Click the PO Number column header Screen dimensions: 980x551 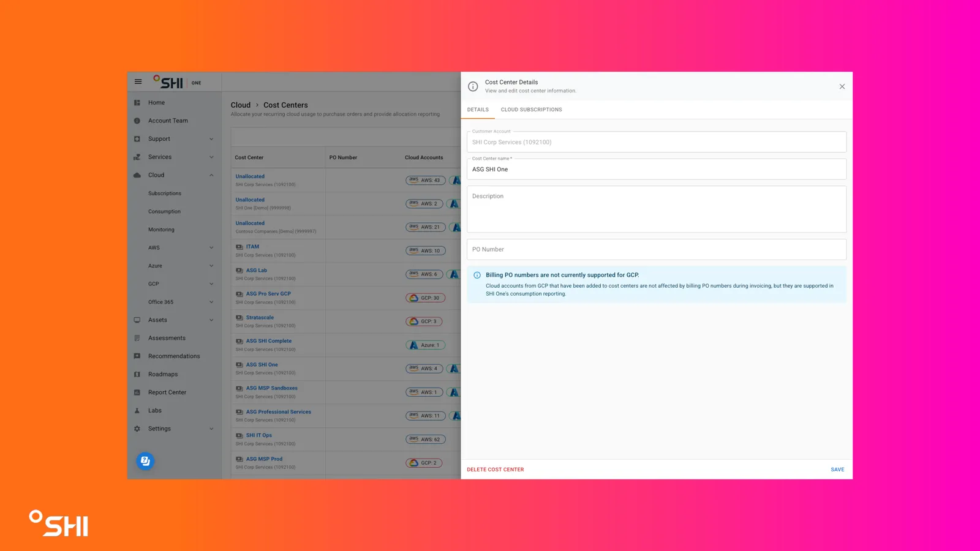343,157
